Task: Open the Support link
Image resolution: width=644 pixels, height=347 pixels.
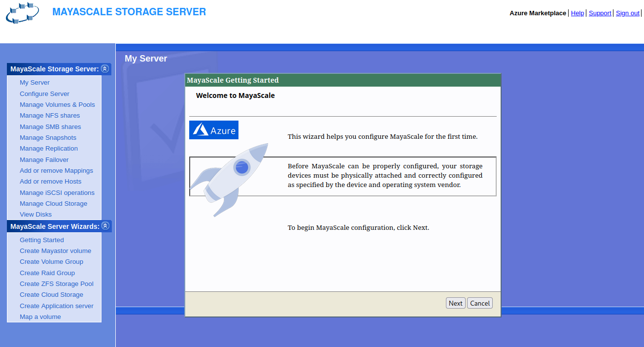Action: [600, 13]
